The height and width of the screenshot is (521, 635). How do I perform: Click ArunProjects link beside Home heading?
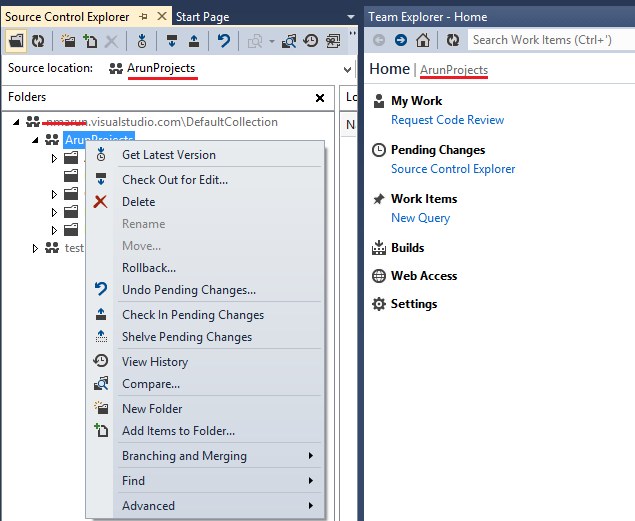pos(454,70)
